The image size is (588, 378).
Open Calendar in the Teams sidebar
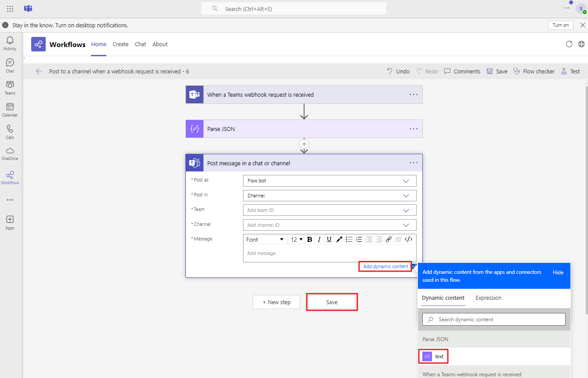click(x=10, y=109)
